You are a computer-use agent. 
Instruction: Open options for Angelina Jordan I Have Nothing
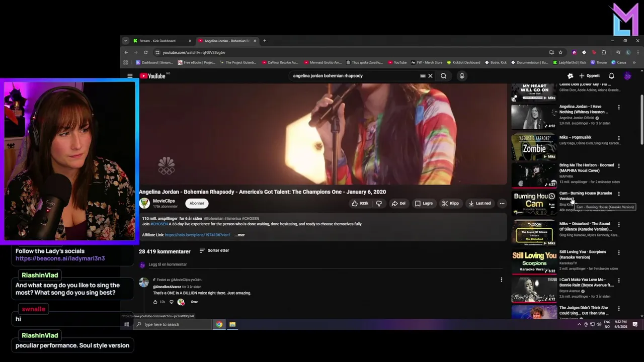point(619,107)
